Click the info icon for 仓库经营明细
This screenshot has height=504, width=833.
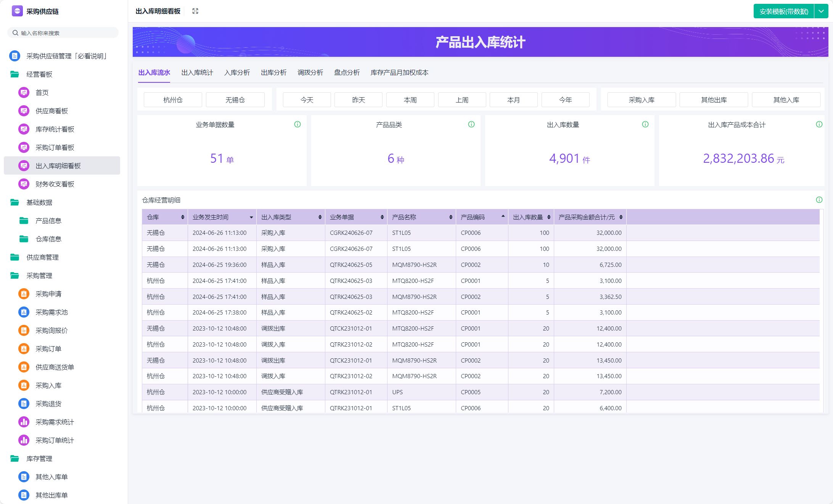tap(819, 200)
